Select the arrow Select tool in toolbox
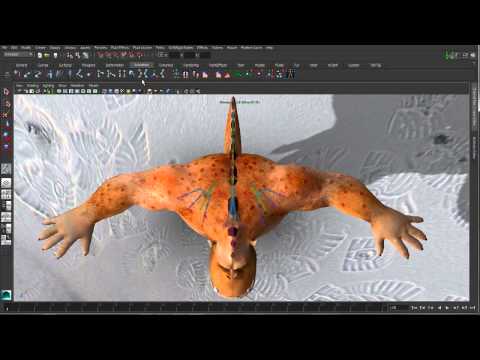The height and width of the screenshot is (360, 480). [x=6, y=92]
